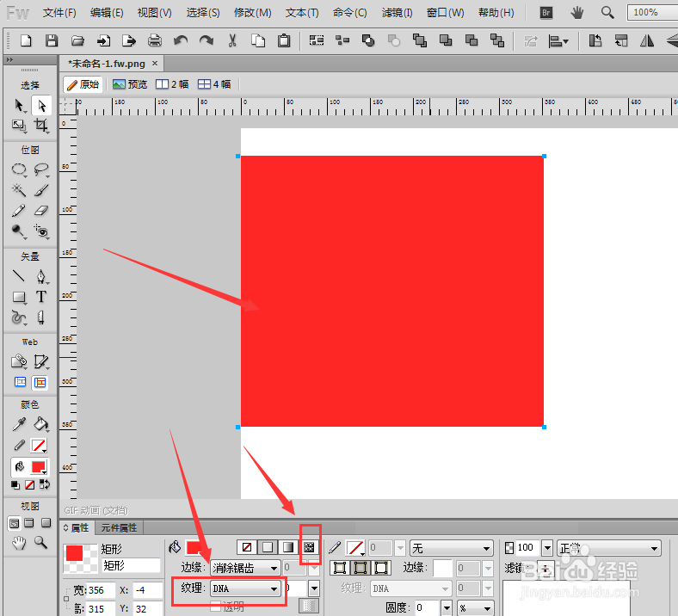
Task: Select the Crop tool
Action: [41, 126]
